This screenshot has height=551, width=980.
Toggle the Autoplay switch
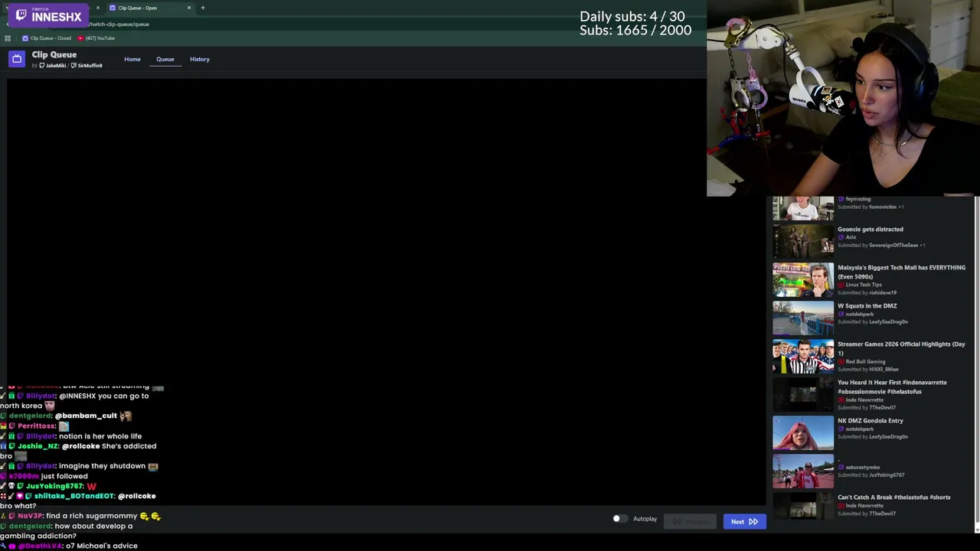tap(619, 519)
